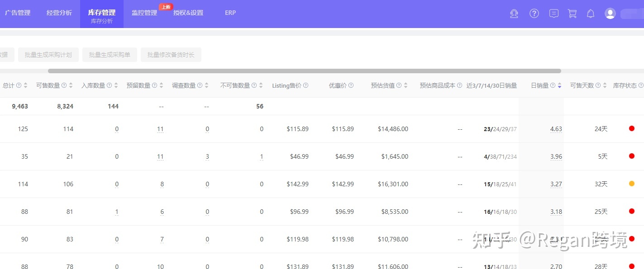Click the horizontal table scrollbar

coord(304,71)
